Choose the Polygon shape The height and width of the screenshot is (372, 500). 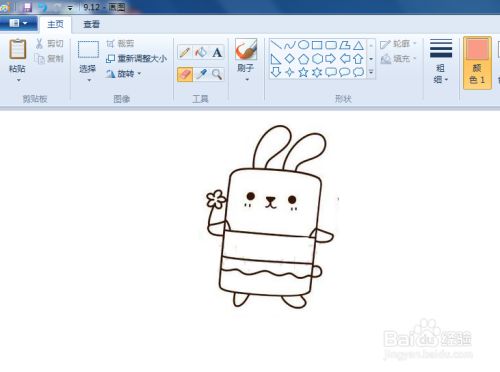point(345,45)
